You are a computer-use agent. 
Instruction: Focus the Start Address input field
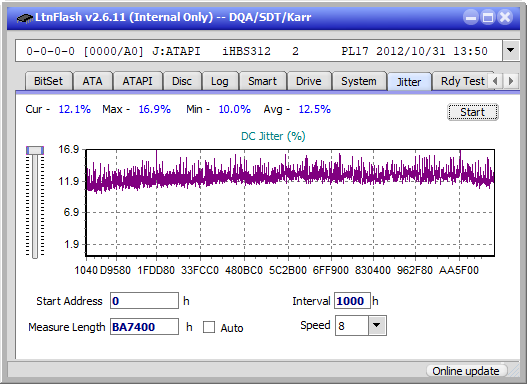[x=144, y=301]
